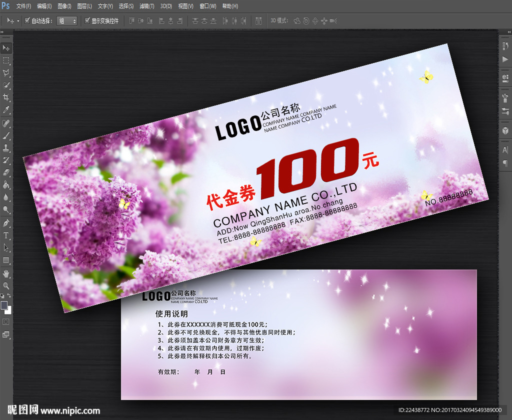
Task: Select the Crop tool
Action: (6, 97)
